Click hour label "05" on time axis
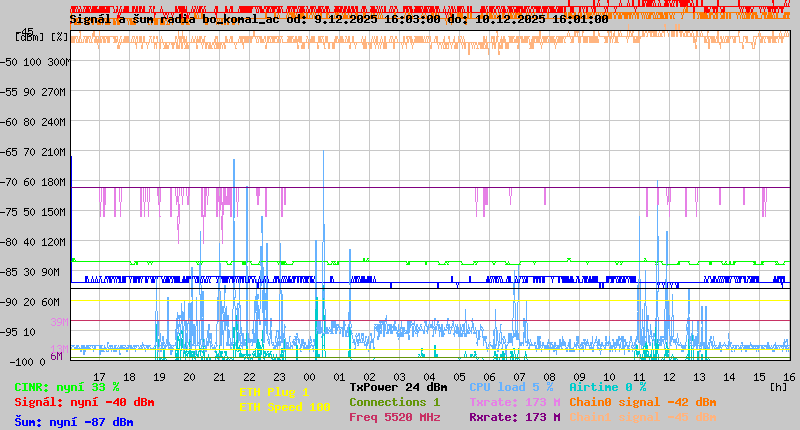Viewport: 800px width, 430px height. click(460, 377)
